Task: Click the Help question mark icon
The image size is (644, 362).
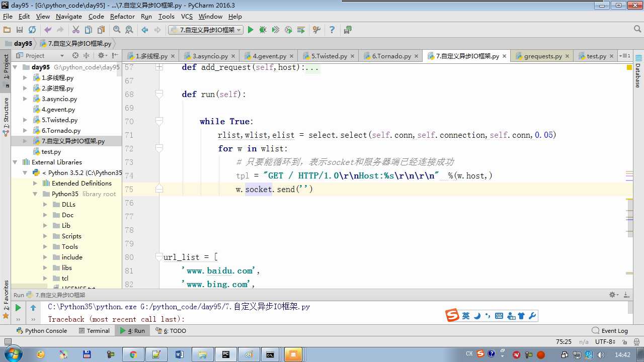Action: click(x=332, y=30)
